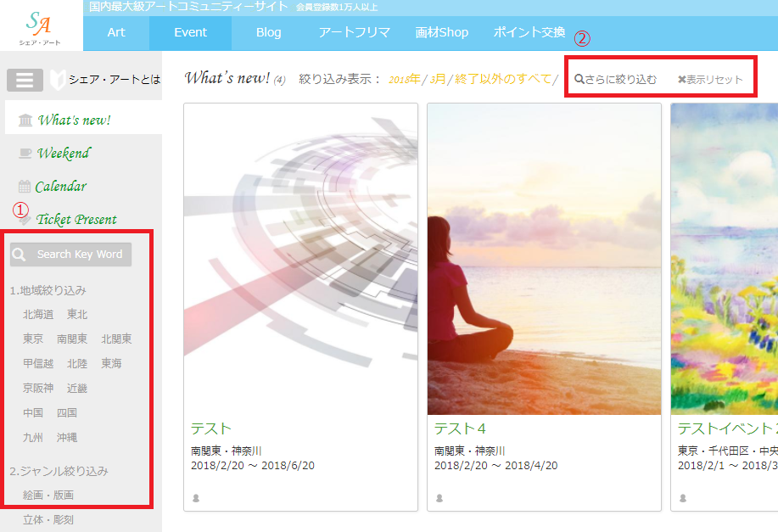This screenshot has width=778, height=532.
Task: Filter by region 東北
Action: (x=77, y=315)
